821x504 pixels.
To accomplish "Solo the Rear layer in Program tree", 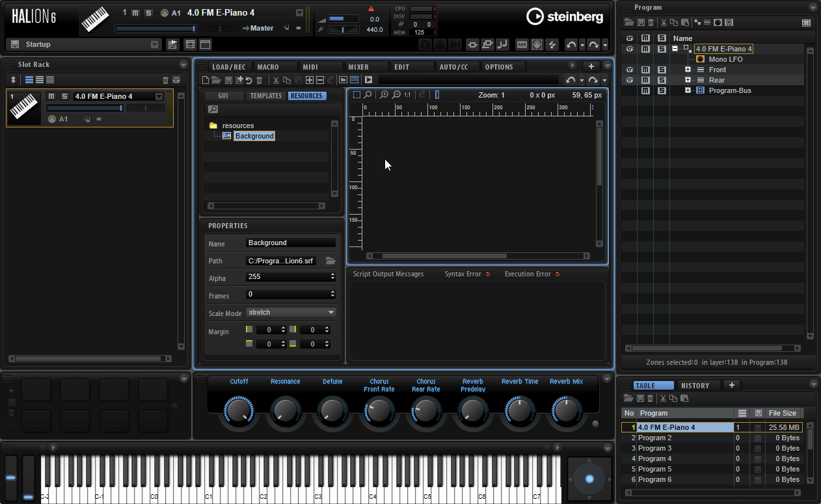I will pyautogui.click(x=662, y=80).
